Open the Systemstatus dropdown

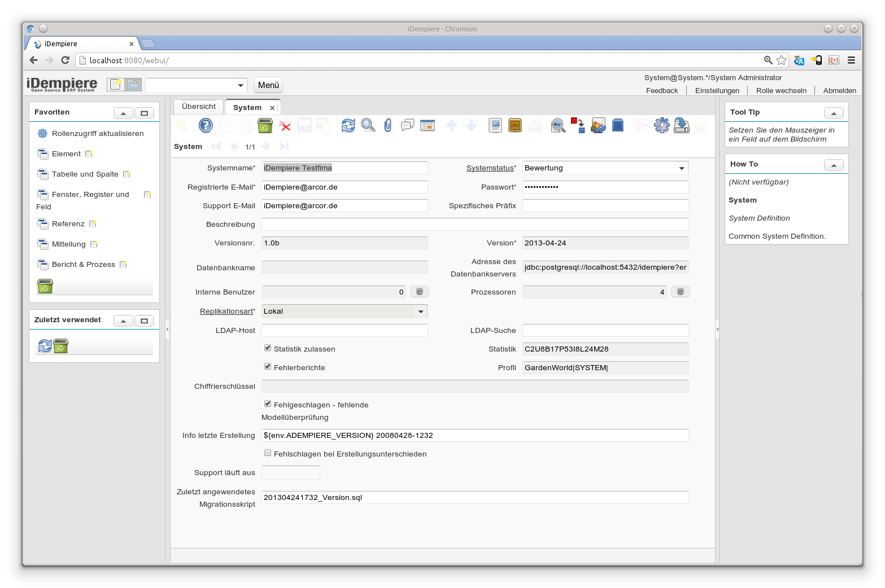[682, 168]
